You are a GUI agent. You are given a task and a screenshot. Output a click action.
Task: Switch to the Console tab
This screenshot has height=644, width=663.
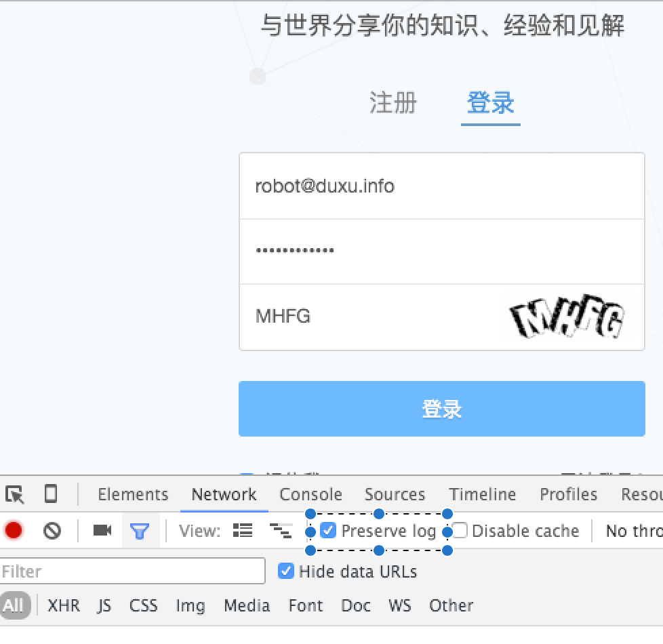tap(310, 494)
